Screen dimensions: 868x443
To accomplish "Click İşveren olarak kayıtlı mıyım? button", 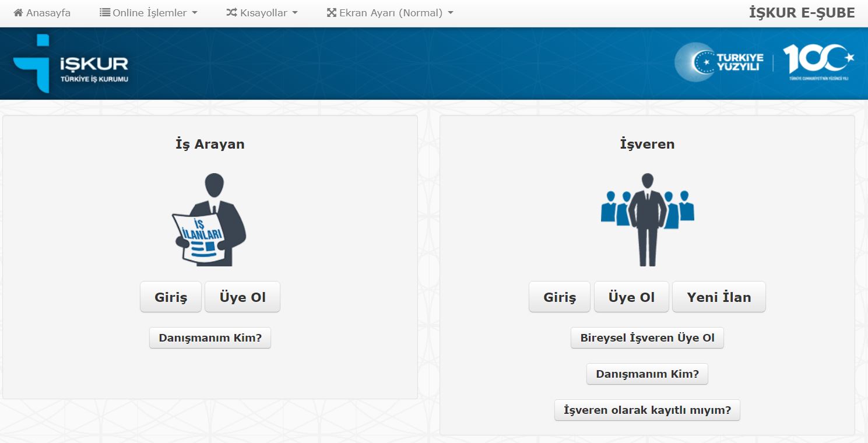I will point(647,410).
